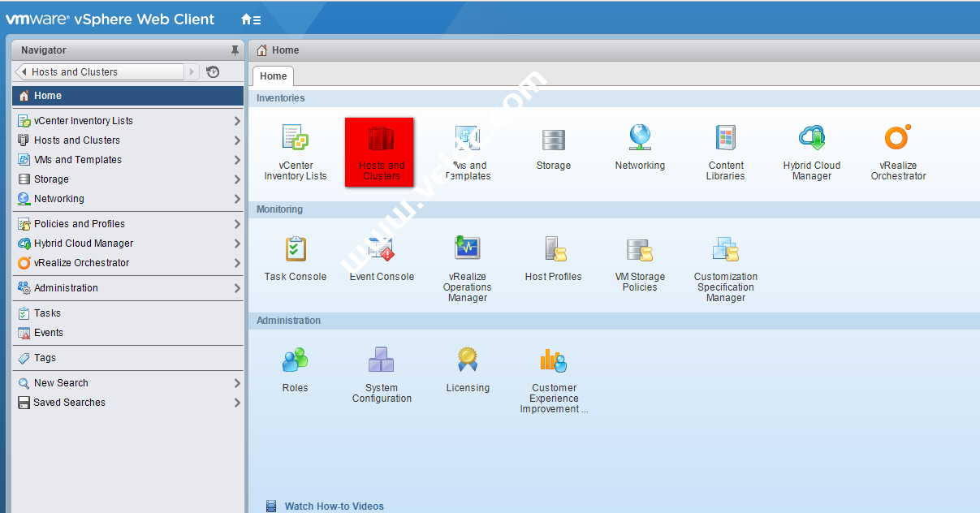The height and width of the screenshot is (513, 980).
Task: Expand Hosts and Clusters in Navigator
Action: [237, 140]
